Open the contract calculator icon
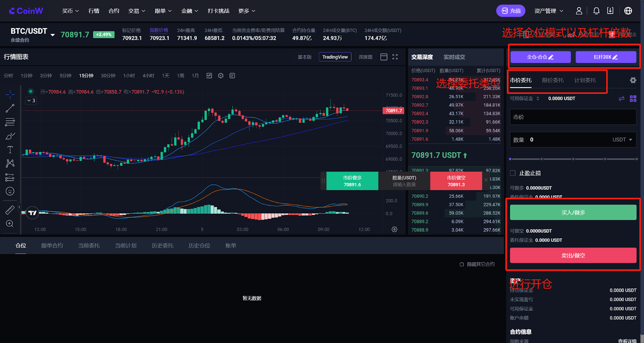644x343 pixels. tap(633, 99)
